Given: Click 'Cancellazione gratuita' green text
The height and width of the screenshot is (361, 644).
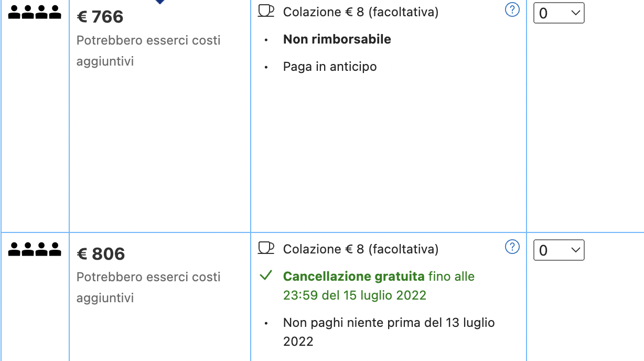Looking at the screenshot, I should click(354, 277).
